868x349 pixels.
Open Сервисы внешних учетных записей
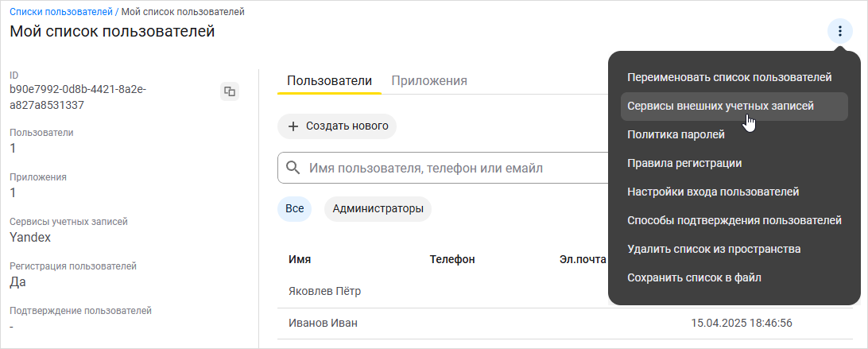734,107
